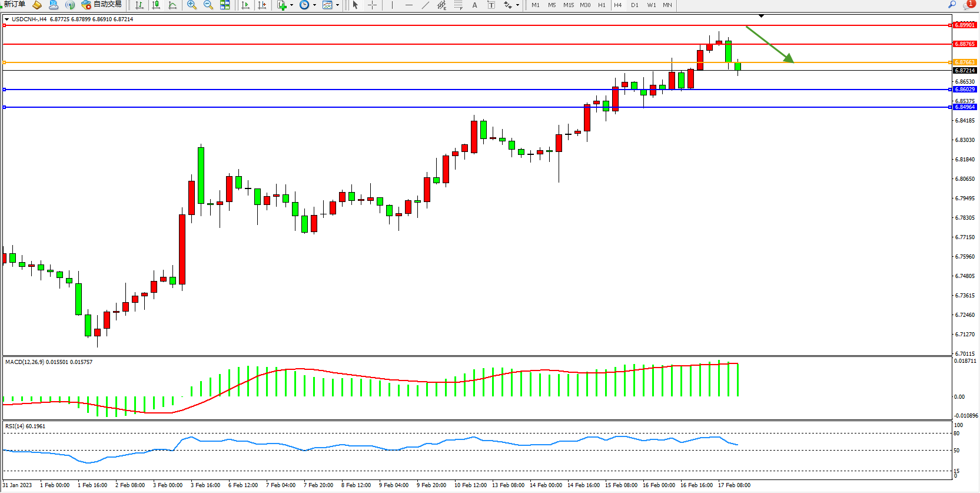Open the chart templates dropdown arrow
Viewport: 980px width, 493px height.
pos(337,5)
